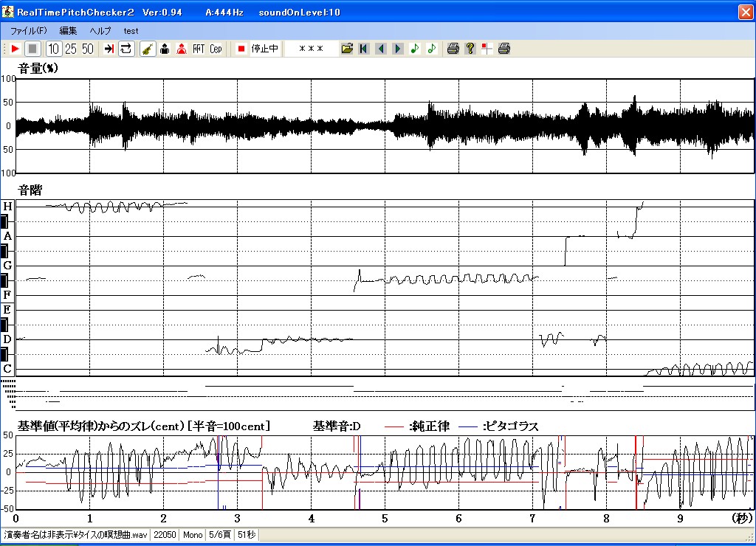Click the cent deviation heading text
This screenshot has height=546, width=756.
[x=144, y=426]
